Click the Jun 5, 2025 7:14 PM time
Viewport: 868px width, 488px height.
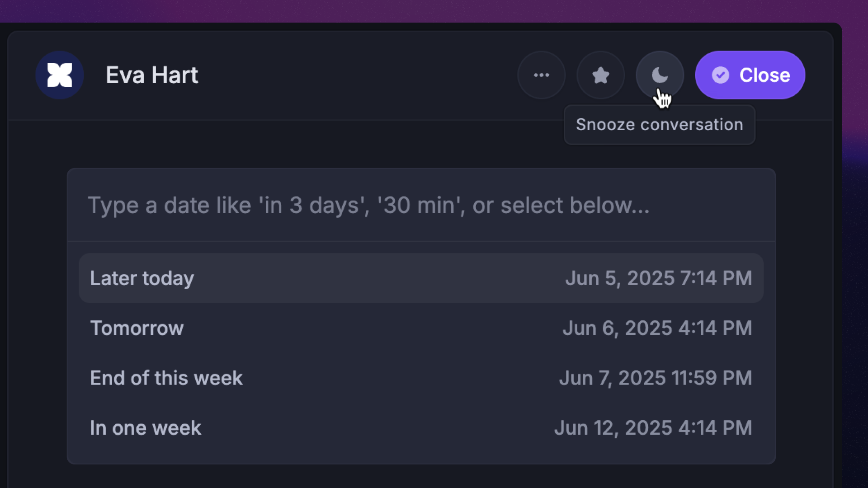[658, 278]
